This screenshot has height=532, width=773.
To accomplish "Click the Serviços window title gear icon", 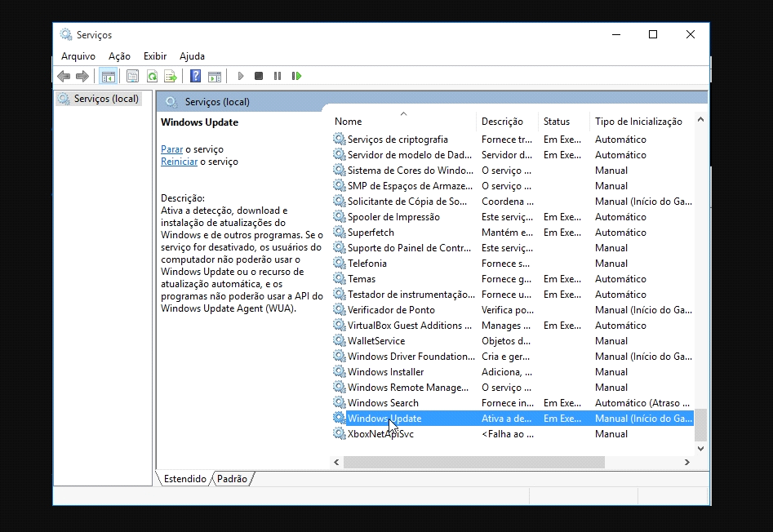I will [65, 34].
